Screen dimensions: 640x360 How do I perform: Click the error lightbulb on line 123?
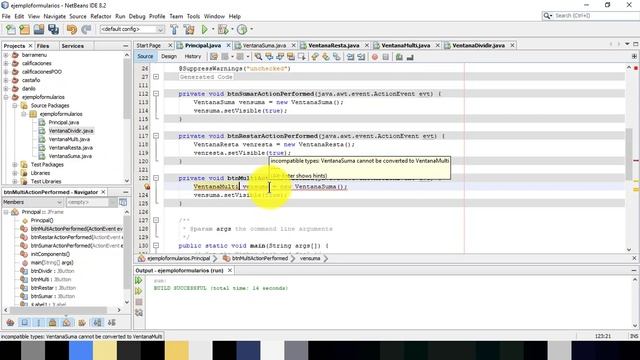(x=147, y=187)
